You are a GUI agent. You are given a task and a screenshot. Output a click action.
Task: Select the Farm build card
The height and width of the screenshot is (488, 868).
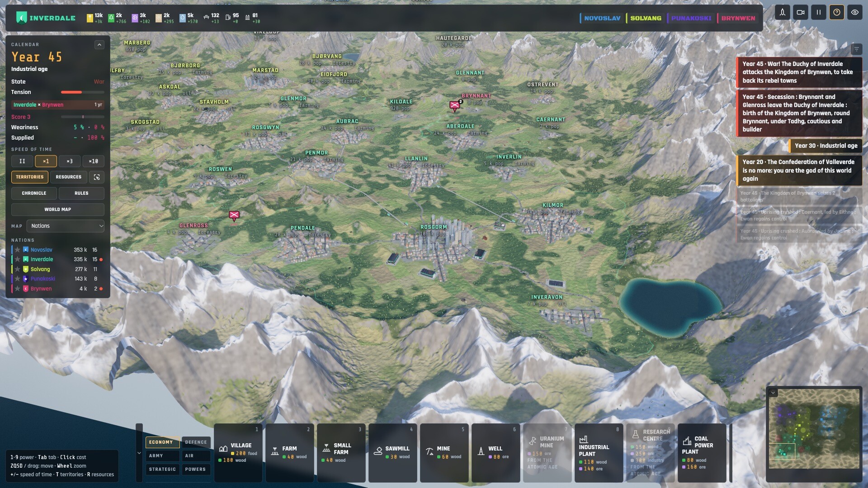(290, 453)
